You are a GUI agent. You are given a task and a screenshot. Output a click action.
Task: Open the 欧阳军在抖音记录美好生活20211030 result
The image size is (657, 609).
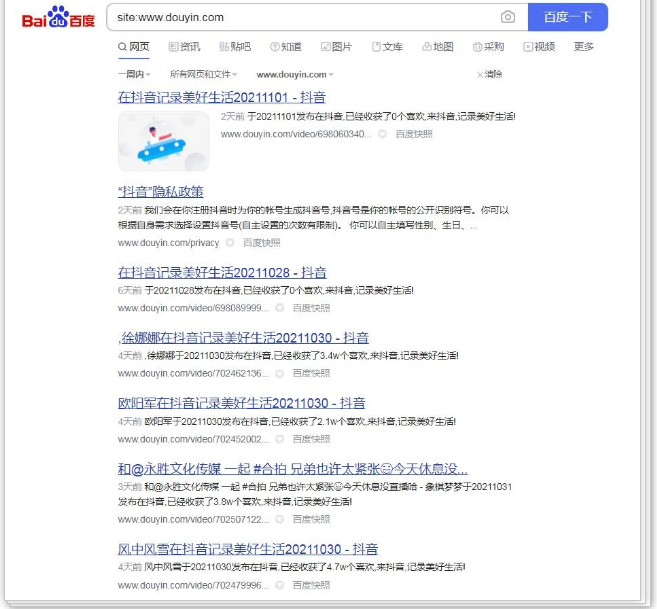241,403
